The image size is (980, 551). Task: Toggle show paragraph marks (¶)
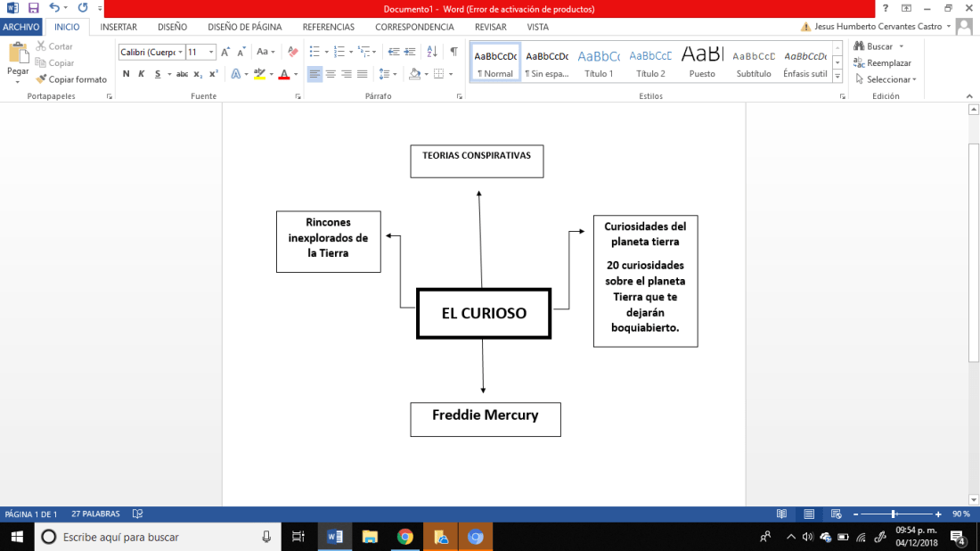[x=453, y=52]
